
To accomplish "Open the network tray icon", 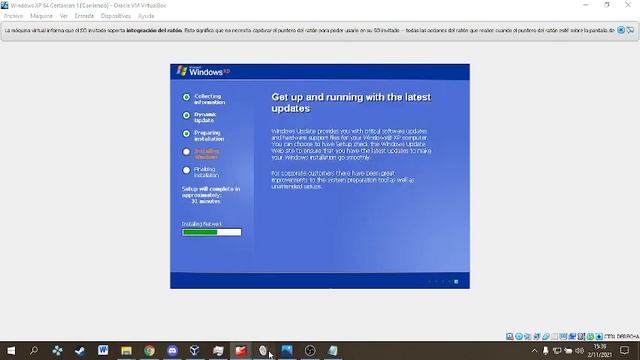I will (557, 351).
